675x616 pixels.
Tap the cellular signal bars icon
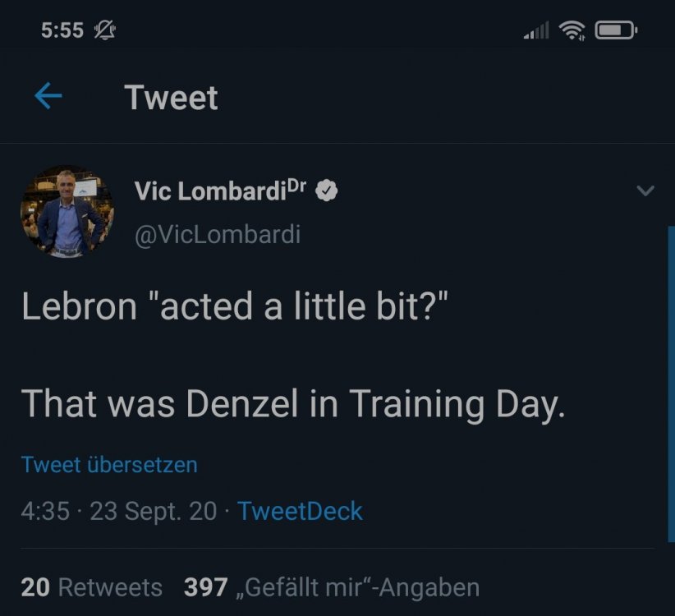point(536,32)
